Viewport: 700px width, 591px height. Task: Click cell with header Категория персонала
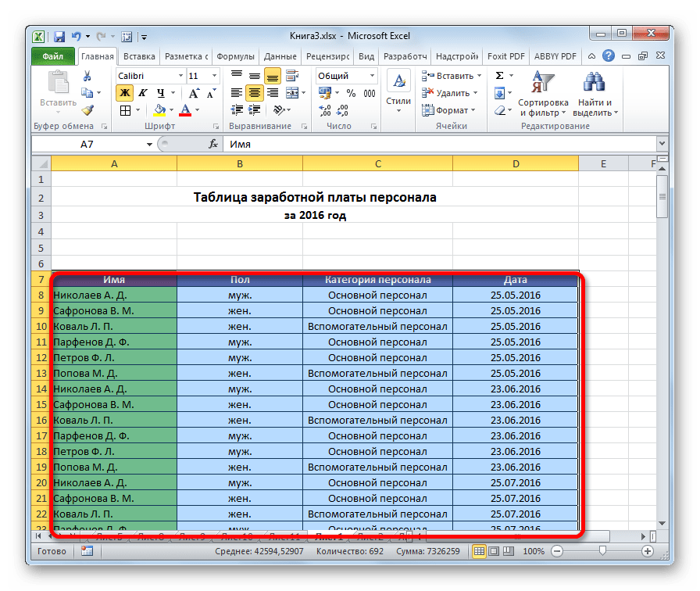(377, 280)
